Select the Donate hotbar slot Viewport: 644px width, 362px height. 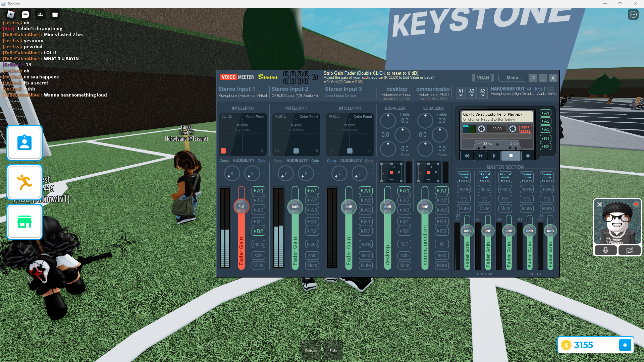(311, 350)
